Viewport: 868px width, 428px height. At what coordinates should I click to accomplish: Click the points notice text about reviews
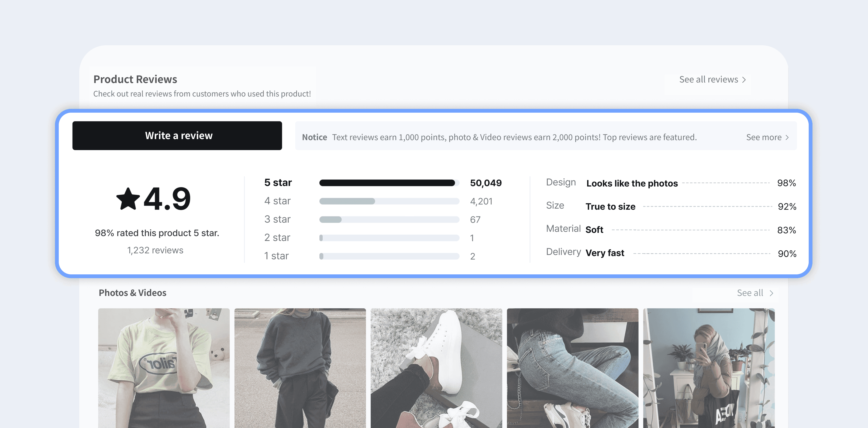(x=515, y=137)
